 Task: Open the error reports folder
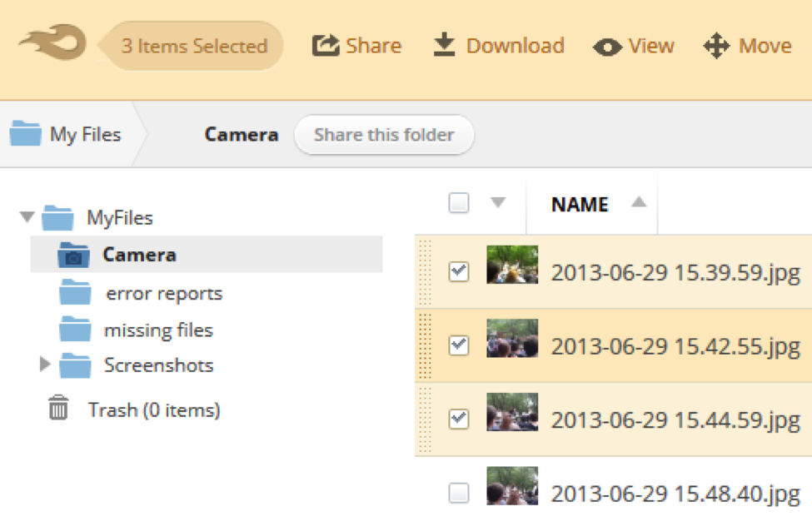pos(163,293)
